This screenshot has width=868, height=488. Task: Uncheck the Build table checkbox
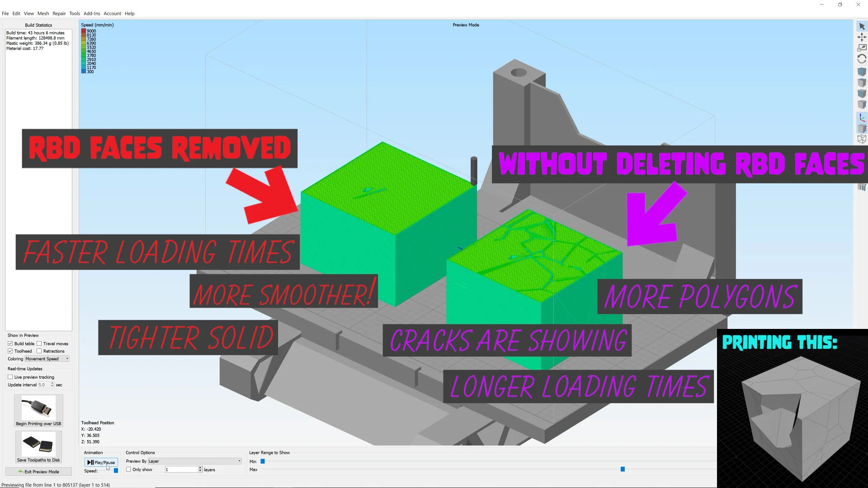pos(10,343)
